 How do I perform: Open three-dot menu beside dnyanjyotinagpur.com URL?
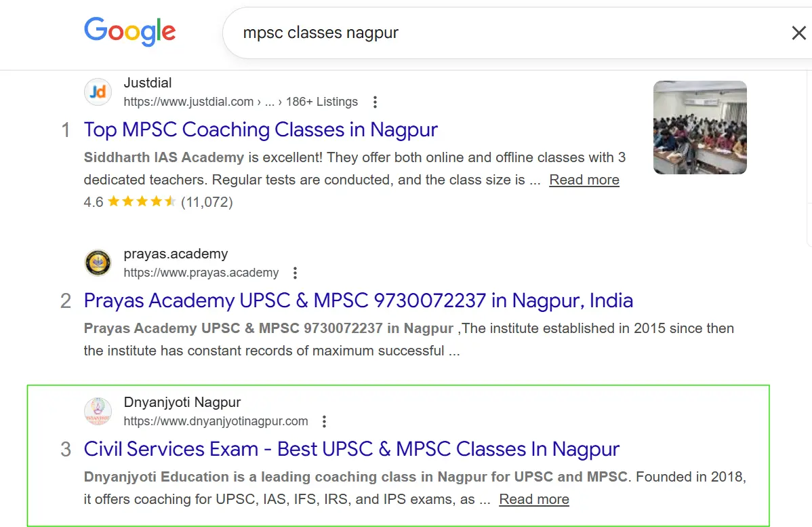tap(324, 422)
